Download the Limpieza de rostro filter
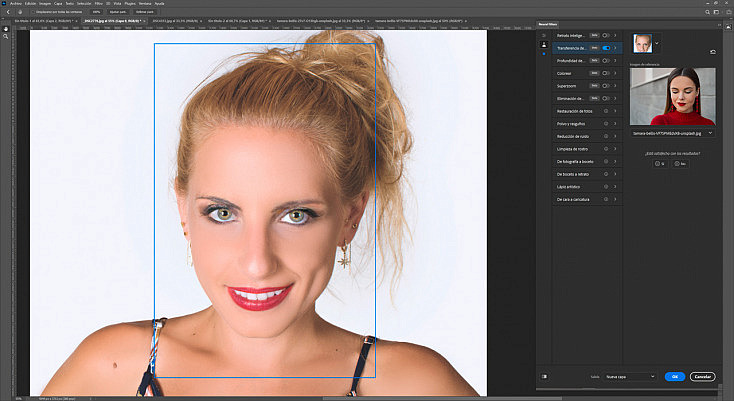 606,149
